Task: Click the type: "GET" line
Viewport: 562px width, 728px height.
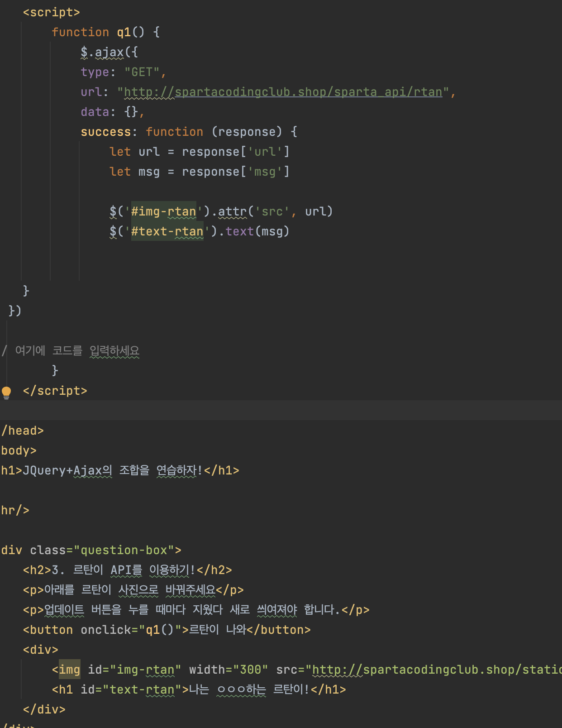Action: click(124, 72)
